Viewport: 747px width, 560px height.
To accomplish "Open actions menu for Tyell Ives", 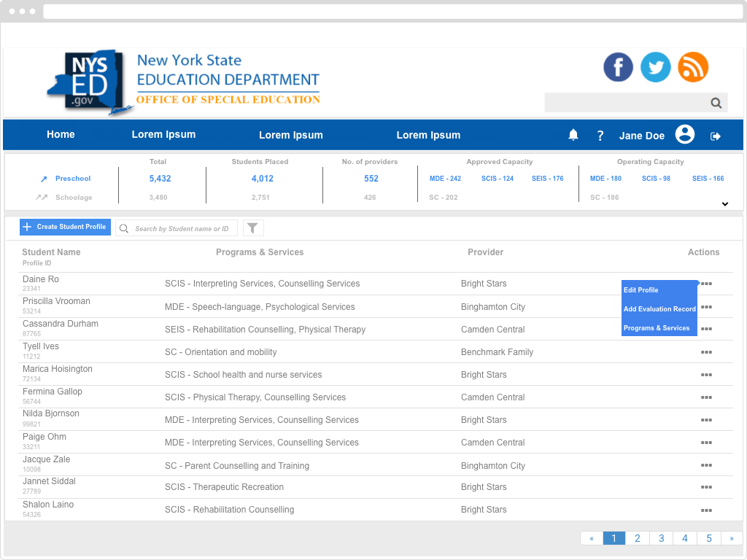I will (x=706, y=352).
